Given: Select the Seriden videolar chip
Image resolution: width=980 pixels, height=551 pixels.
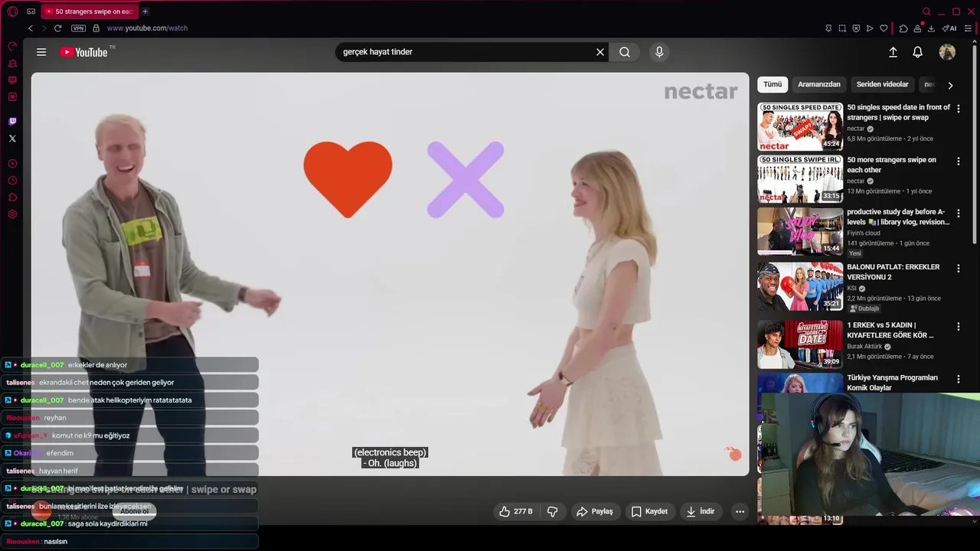Looking at the screenshot, I should click(x=882, y=84).
